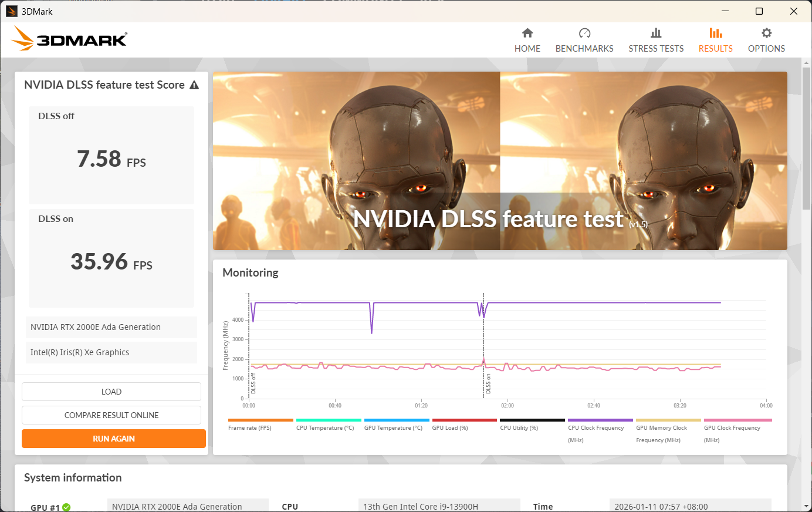
Task: Click the LOAD button
Action: (111, 392)
